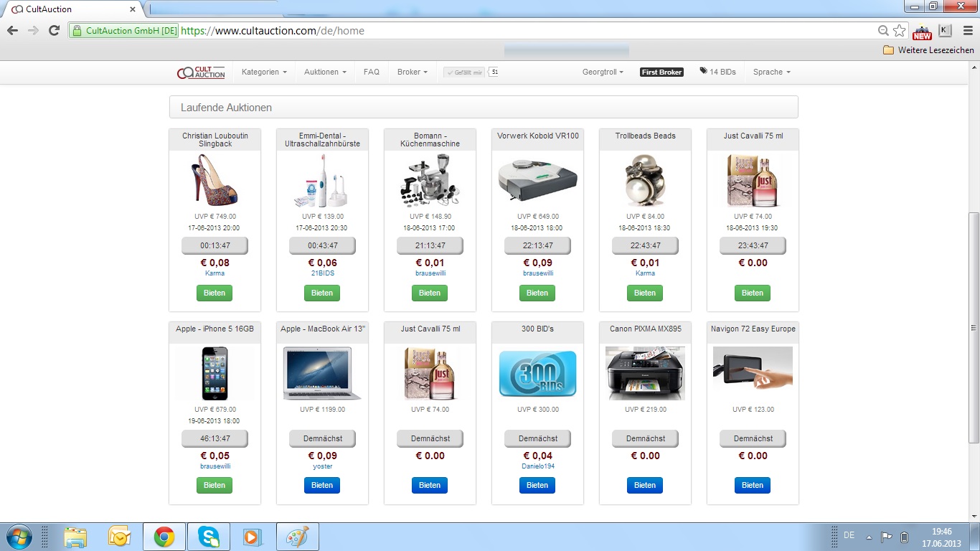
Task: Open the media player taskbar icon
Action: 252,537
